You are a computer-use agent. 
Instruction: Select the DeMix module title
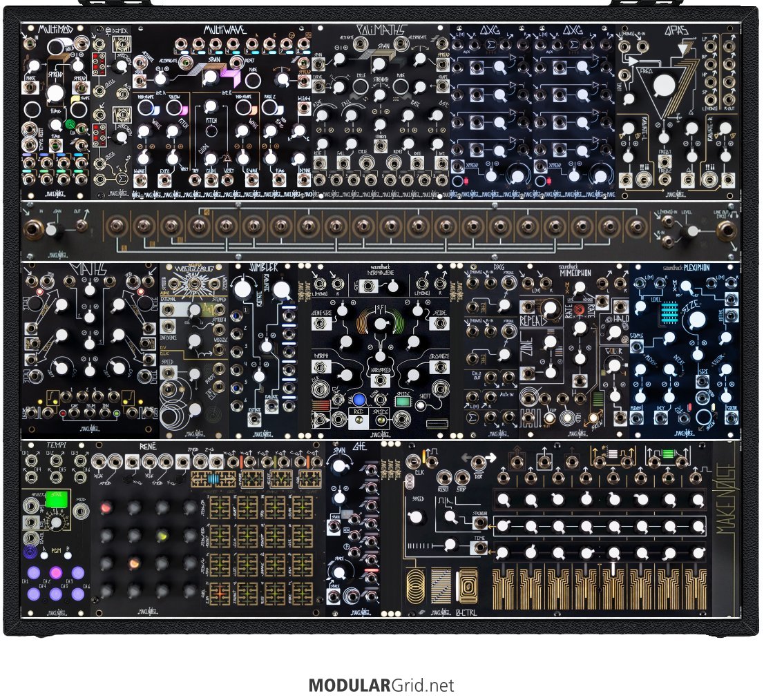120,30
